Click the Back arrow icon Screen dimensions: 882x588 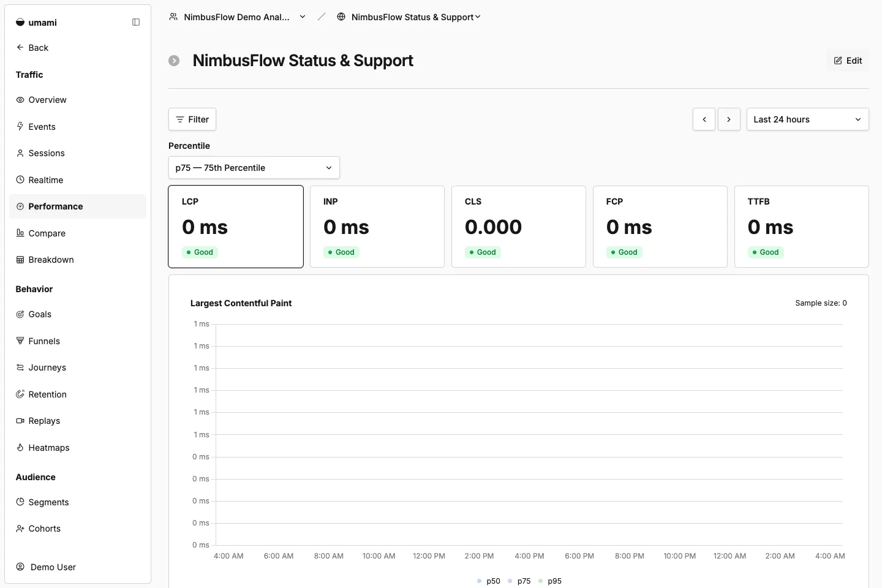coord(20,47)
